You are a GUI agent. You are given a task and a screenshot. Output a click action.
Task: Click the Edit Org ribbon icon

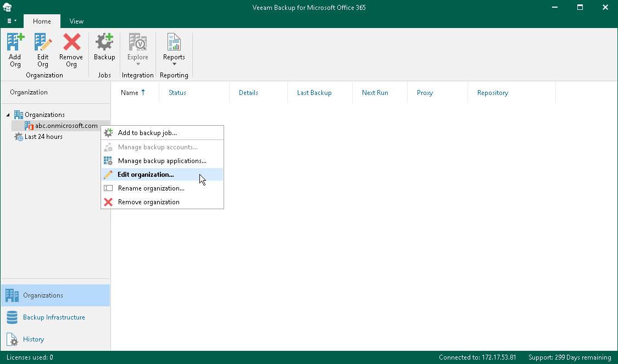[x=43, y=42]
